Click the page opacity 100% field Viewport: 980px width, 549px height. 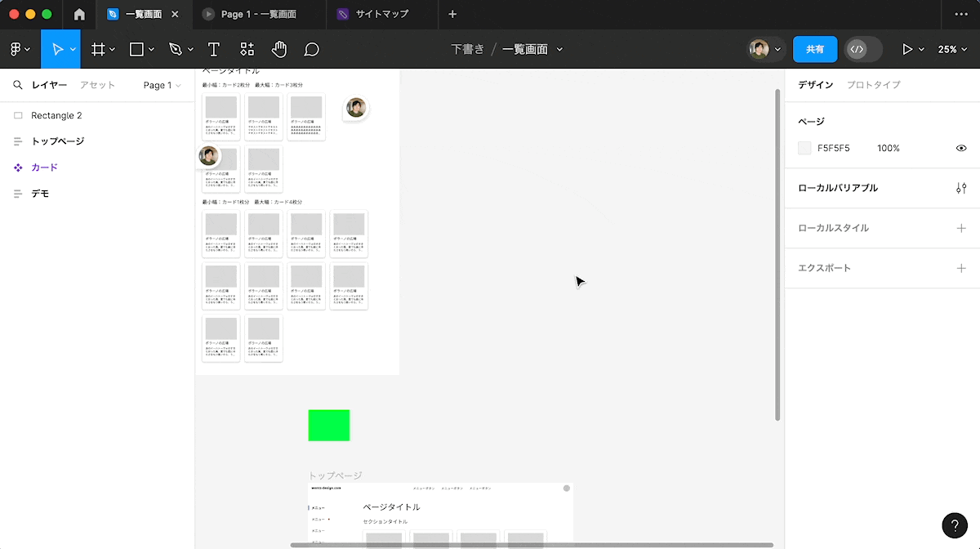tap(889, 148)
